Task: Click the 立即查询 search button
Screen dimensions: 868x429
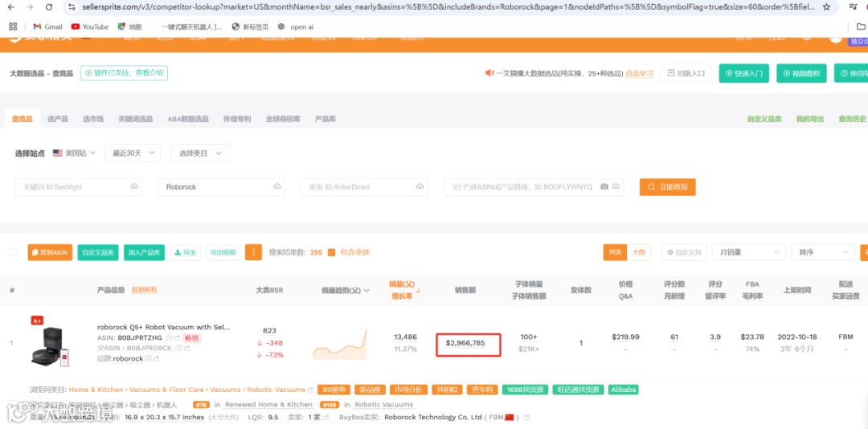Action: [x=668, y=187]
